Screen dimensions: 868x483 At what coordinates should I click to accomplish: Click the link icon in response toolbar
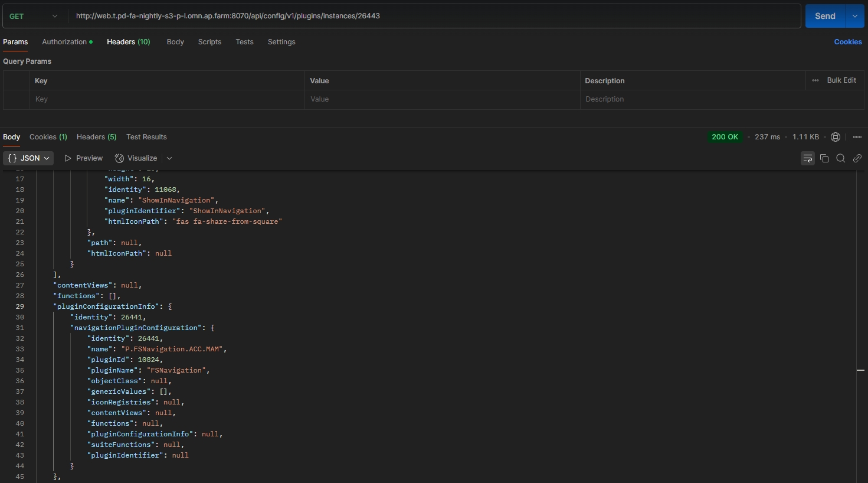click(857, 158)
